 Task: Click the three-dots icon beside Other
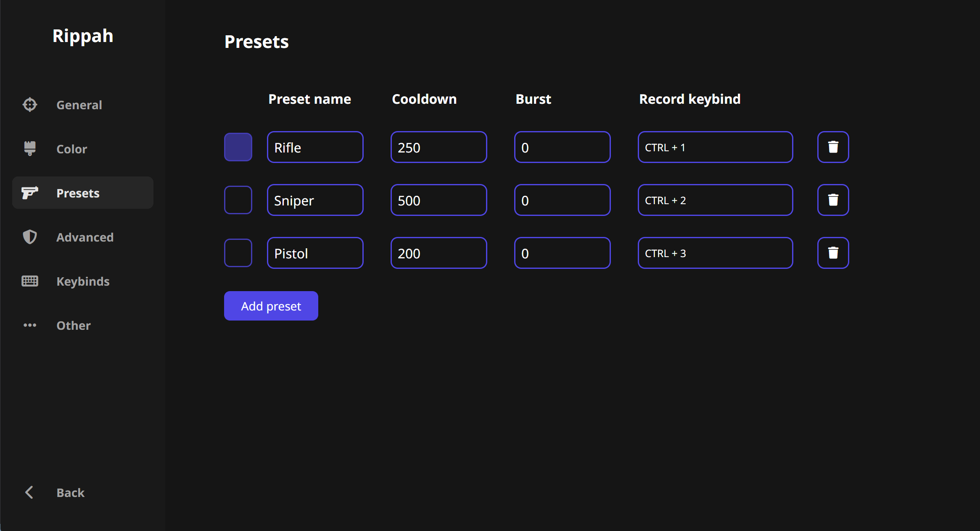click(x=30, y=325)
